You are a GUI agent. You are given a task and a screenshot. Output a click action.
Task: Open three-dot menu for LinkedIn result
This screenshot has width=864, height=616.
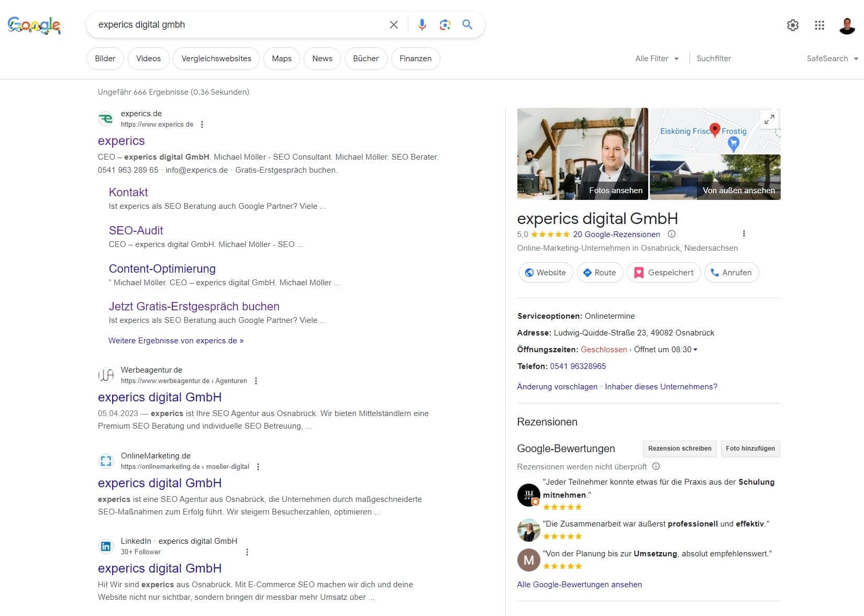click(x=247, y=552)
